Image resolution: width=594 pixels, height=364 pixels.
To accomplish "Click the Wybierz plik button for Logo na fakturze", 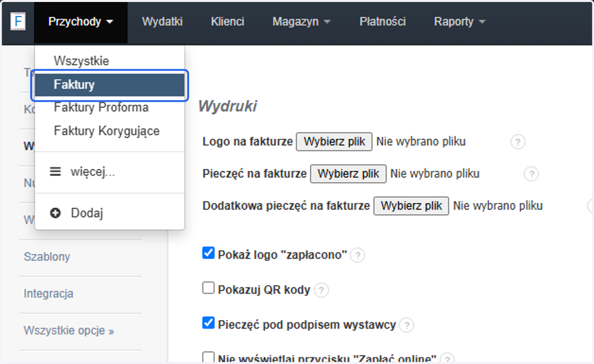I will click(334, 141).
